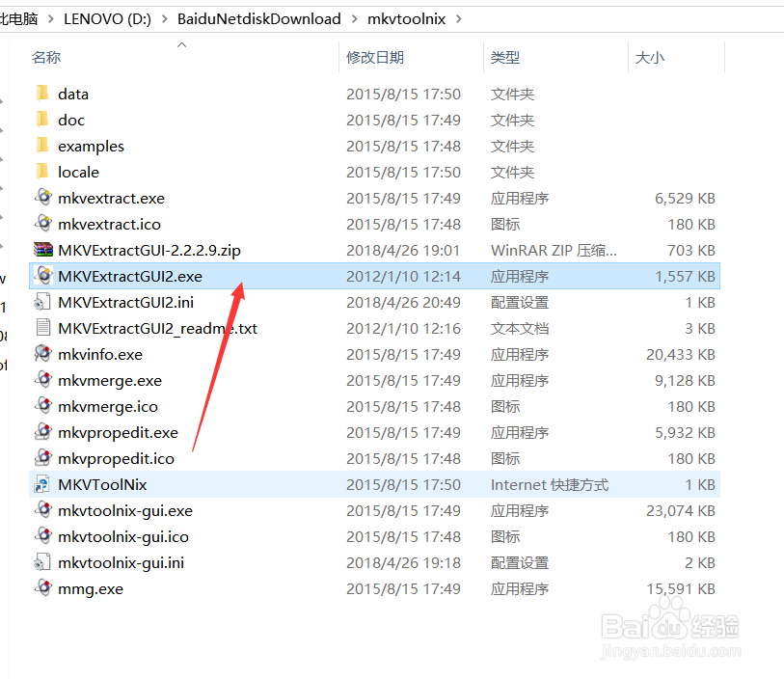This screenshot has height=679, width=784.
Task: Navigate to LENOVO (D:) in address bar
Action: click(x=107, y=19)
